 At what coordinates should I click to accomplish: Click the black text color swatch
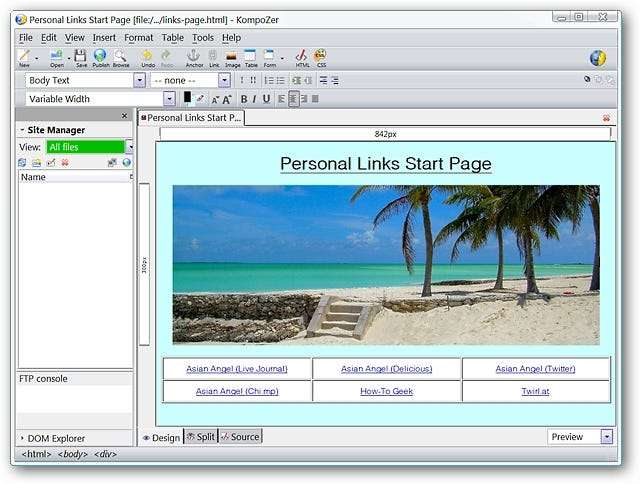coord(187,98)
